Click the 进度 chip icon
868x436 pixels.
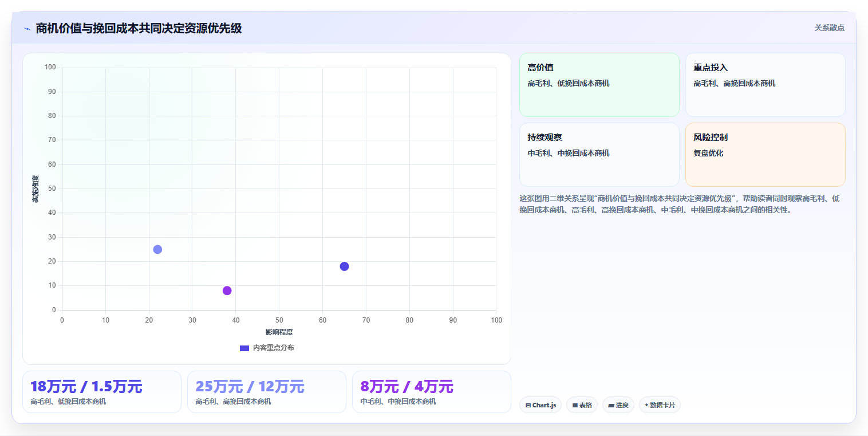611,405
